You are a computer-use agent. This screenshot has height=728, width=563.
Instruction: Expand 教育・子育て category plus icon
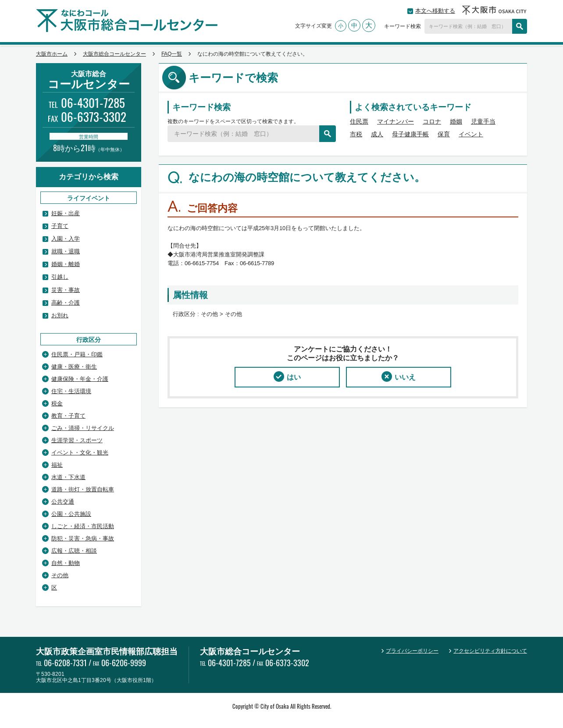45,415
